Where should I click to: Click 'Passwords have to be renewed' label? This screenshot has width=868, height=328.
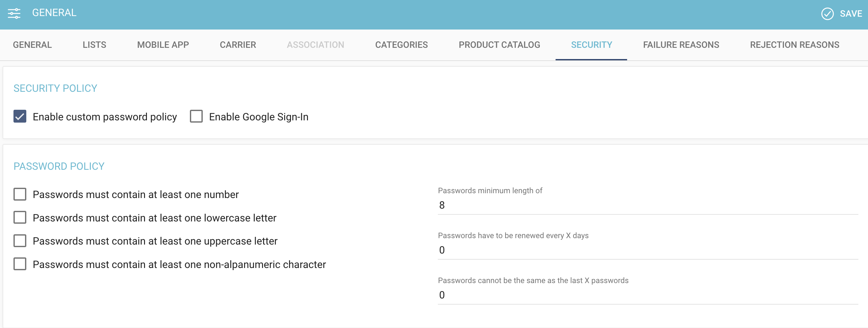point(513,236)
